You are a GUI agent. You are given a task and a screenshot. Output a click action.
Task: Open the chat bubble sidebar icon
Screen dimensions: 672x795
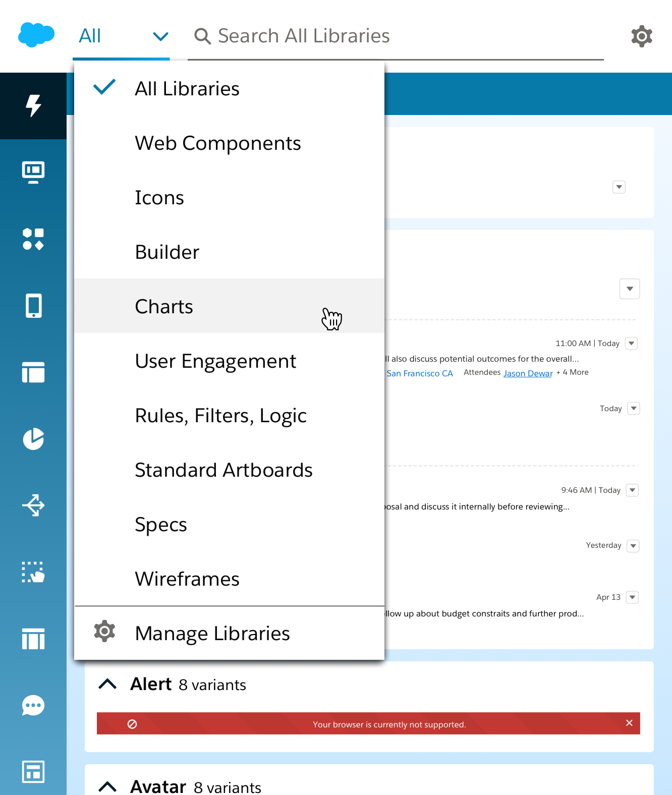pyautogui.click(x=33, y=705)
